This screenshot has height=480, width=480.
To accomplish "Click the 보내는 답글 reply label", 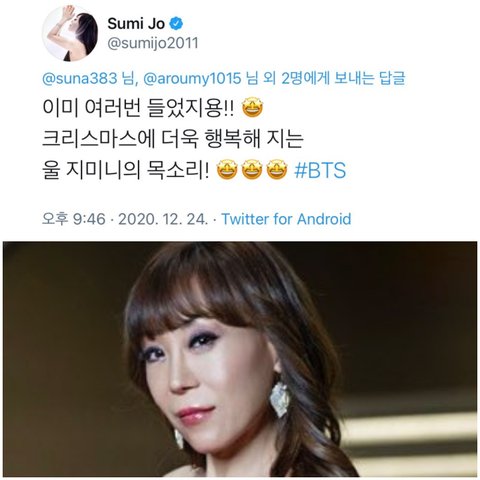I will (369, 78).
